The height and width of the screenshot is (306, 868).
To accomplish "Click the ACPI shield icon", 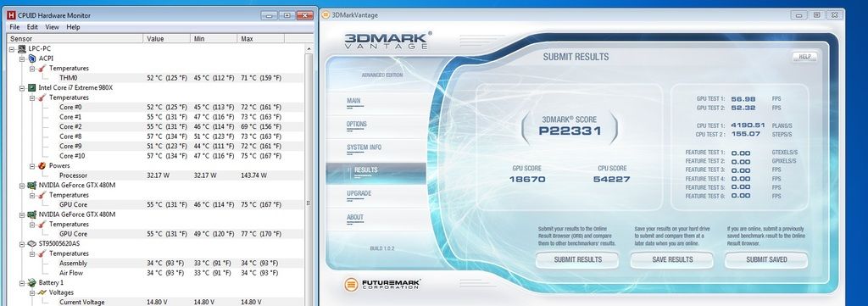I will 31,58.
